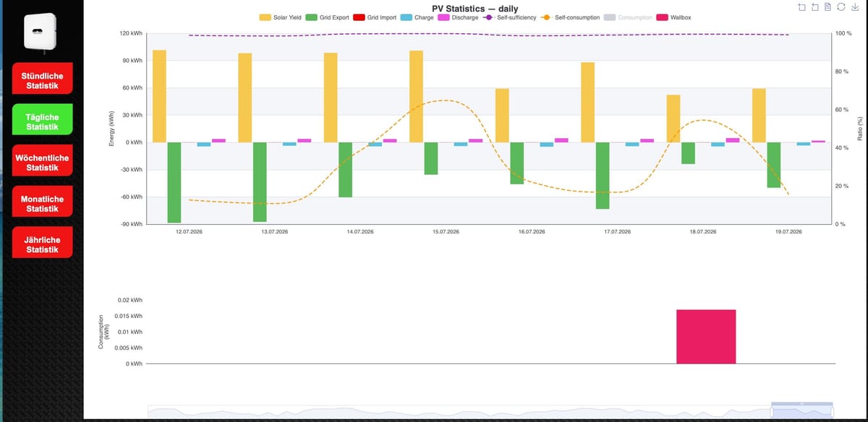Toggle the Self-consumption legend item
Viewport: 868px width, 422px height.
pos(570,17)
